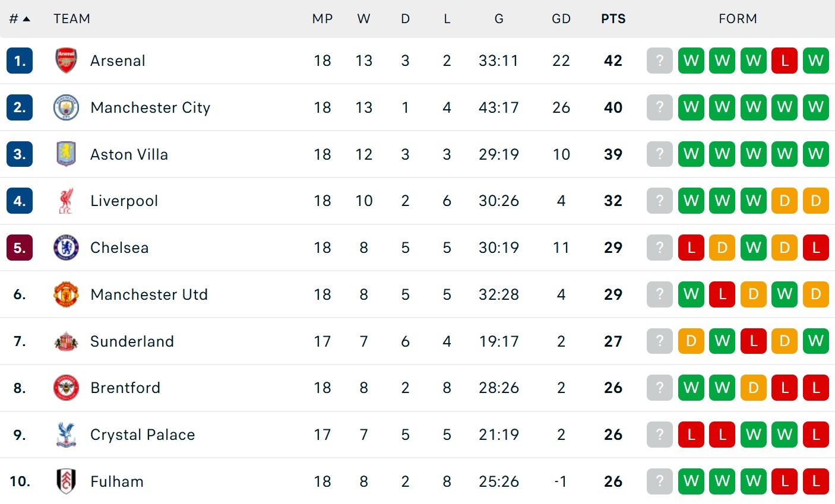Click Chelsea's maroon position 5 badge

20,248
